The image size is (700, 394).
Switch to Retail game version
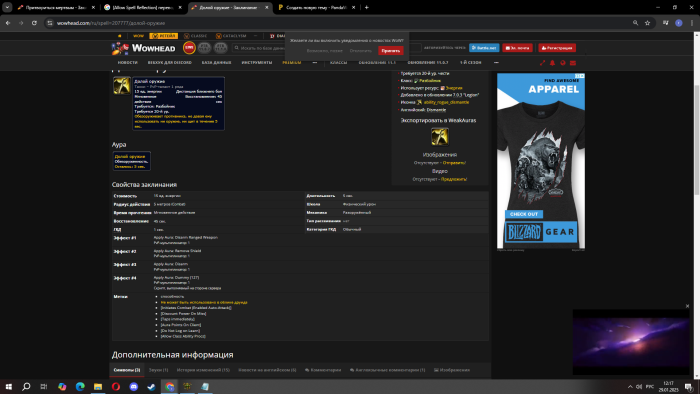[164, 36]
